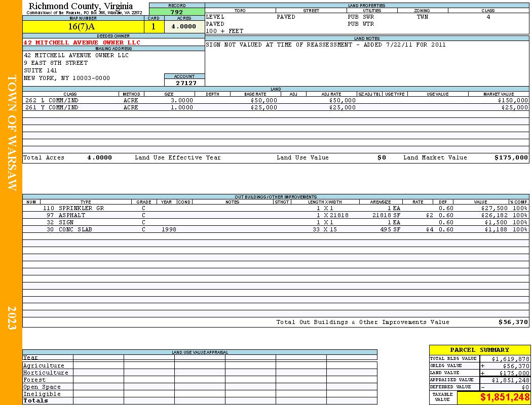The width and height of the screenshot is (532, 405).
Task: Click the Open Space row label
Action: 42,387
